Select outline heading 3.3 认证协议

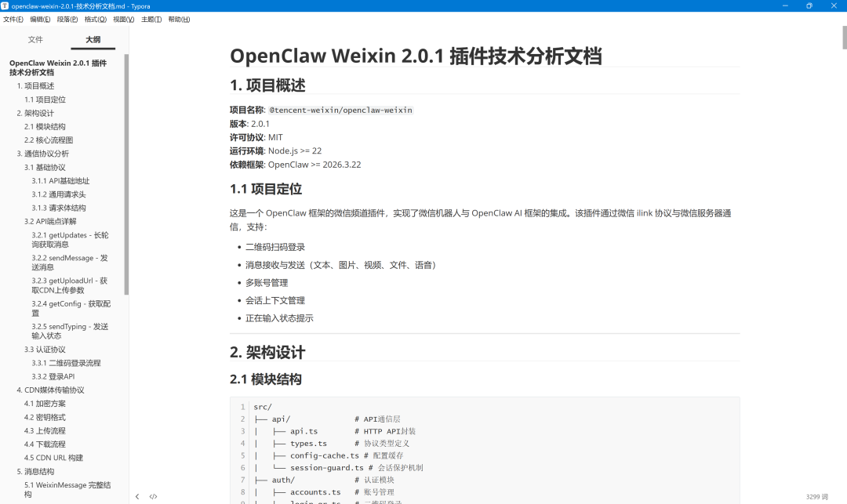point(45,350)
